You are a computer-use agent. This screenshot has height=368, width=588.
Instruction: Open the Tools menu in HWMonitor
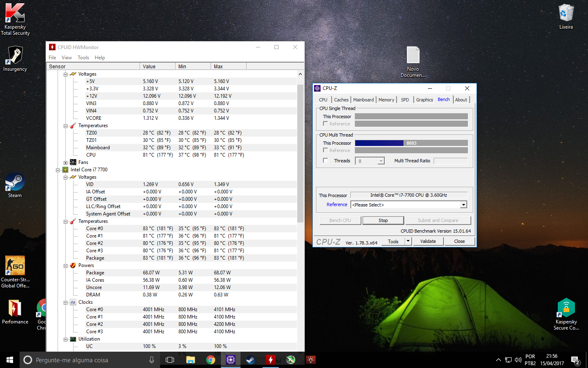(x=83, y=58)
